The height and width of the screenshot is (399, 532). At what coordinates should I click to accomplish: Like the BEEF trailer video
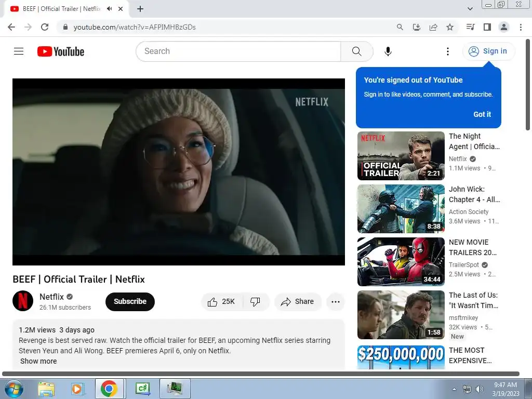pyautogui.click(x=222, y=302)
